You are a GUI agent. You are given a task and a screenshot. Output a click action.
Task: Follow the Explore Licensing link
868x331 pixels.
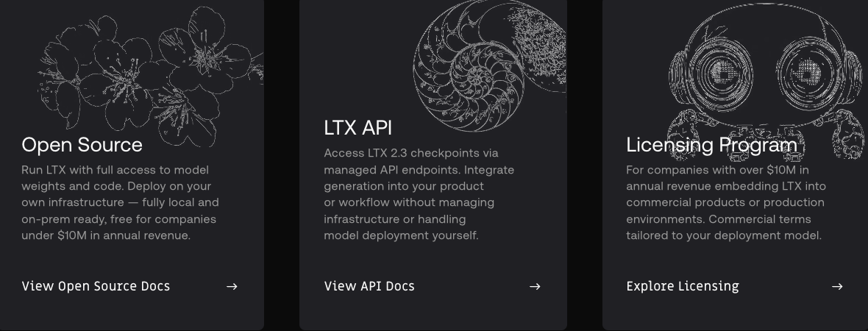pos(683,286)
